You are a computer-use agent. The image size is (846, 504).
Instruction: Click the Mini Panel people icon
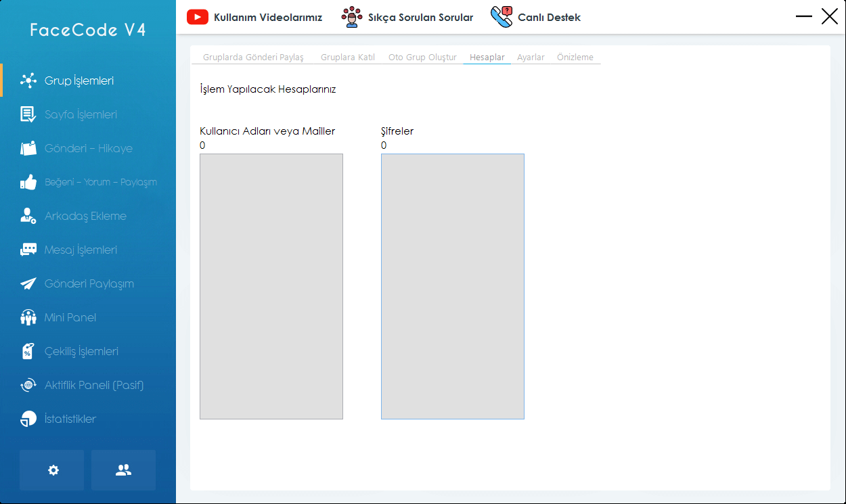coord(28,317)
